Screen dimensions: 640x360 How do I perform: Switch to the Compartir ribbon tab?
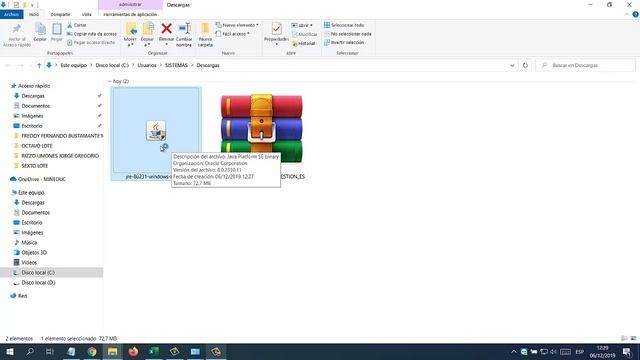click(x=60, y=14)
